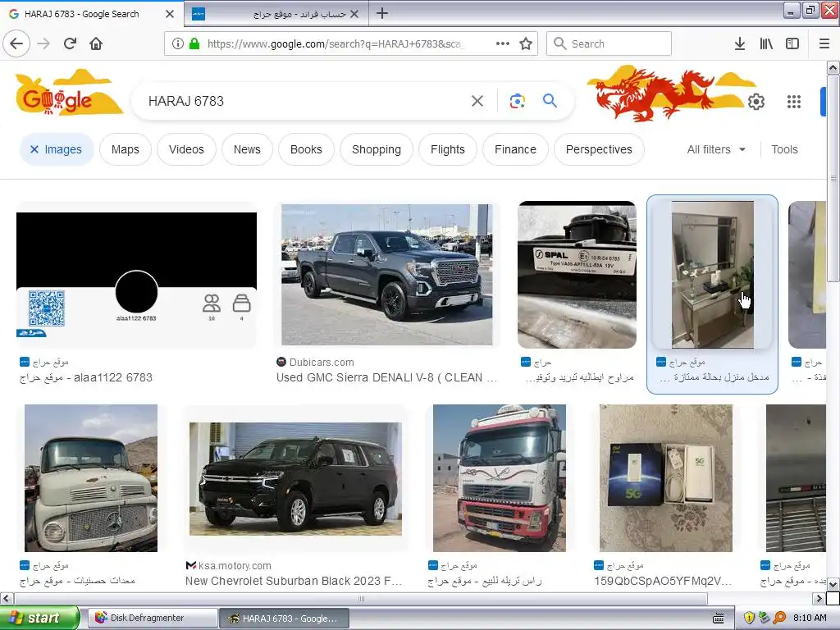Screen dimensions: 840x630
Task: Open a new browser tab
Action: [382, 13]
